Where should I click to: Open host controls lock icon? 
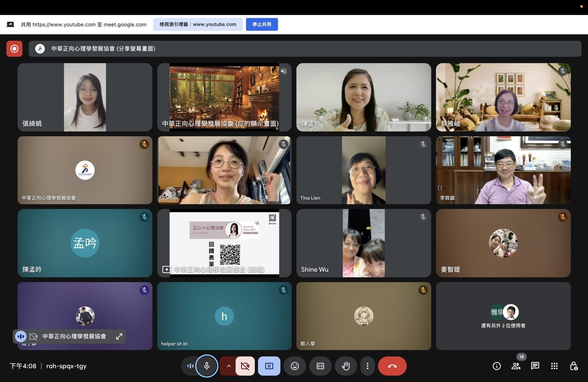573,366
